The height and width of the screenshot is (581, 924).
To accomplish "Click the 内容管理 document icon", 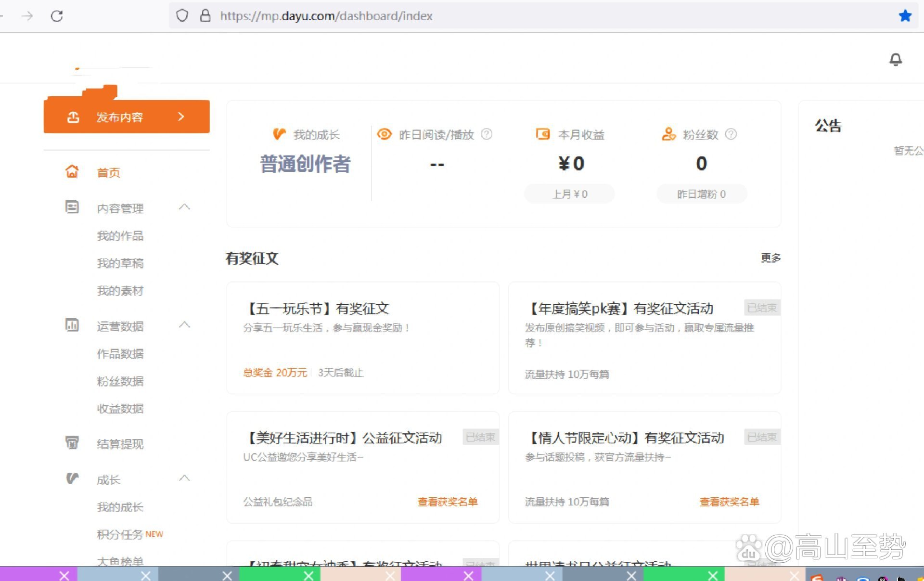I will coord(72,207).
